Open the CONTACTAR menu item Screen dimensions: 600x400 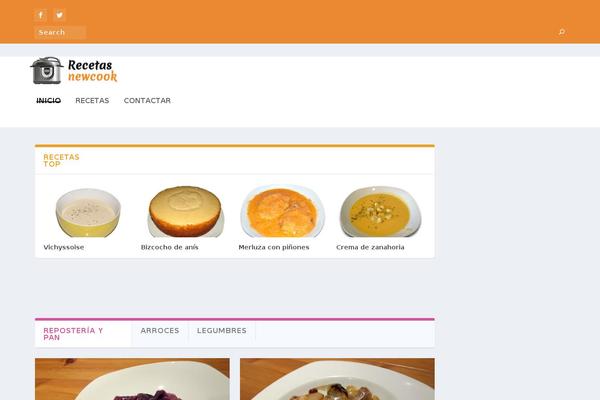pos(147,101)
